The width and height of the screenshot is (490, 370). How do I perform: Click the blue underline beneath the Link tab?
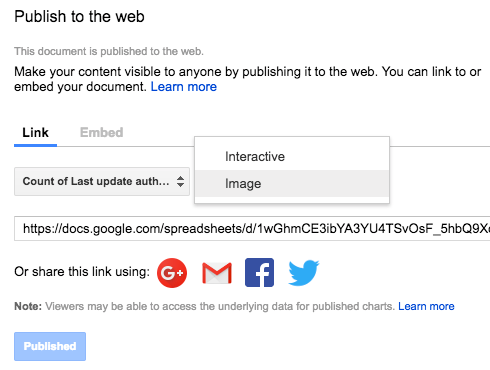click(35, 145)
